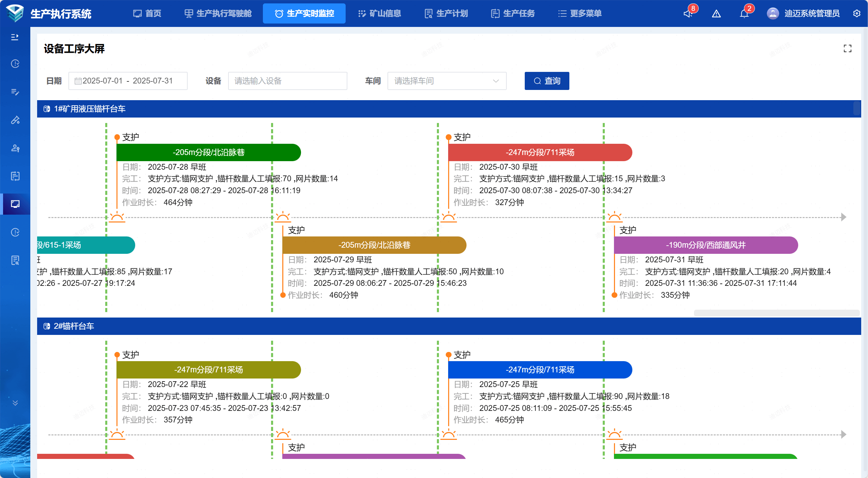868x478 pixels.
Task: Switch to the 生产计划 tab
Action: point(446,14)
